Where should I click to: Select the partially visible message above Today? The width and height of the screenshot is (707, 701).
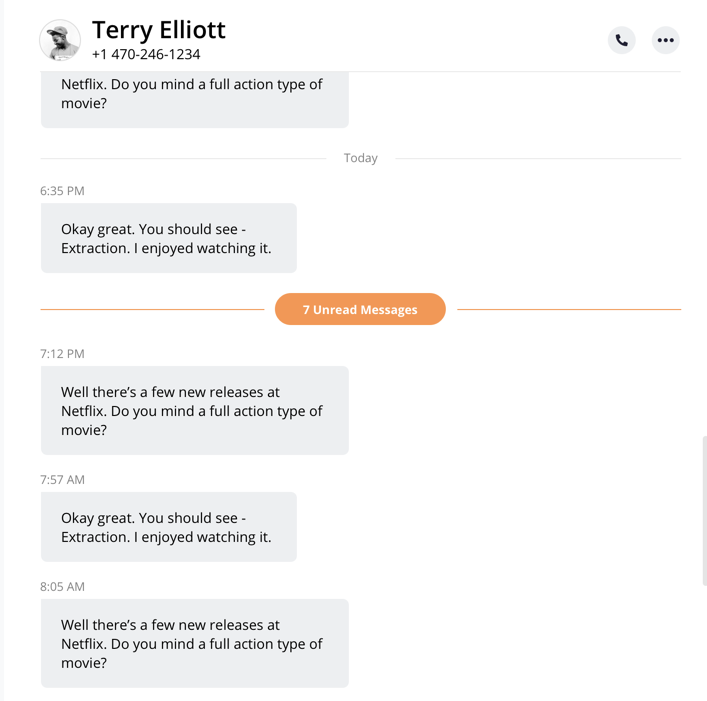pyautogui.click(x=194, y=98)
